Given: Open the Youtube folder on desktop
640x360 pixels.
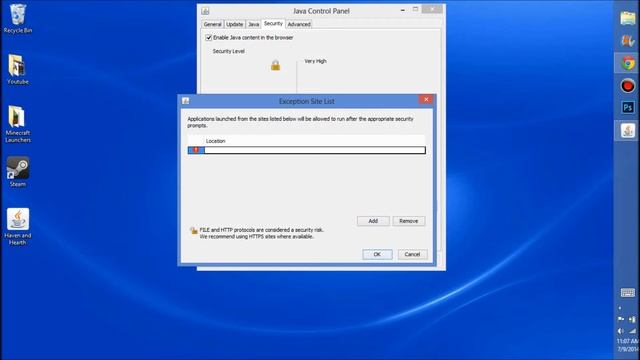Looking at the screenshot, I should click(x=18, y=69).
